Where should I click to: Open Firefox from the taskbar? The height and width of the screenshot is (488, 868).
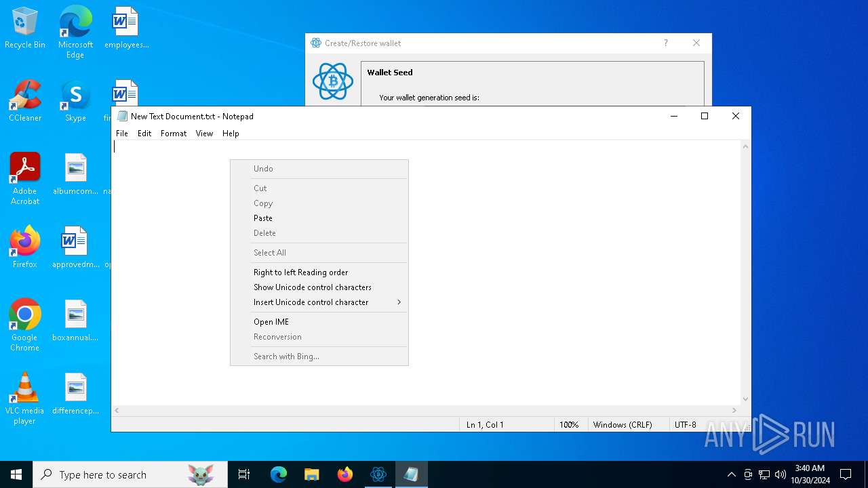(x=345, y=474)
